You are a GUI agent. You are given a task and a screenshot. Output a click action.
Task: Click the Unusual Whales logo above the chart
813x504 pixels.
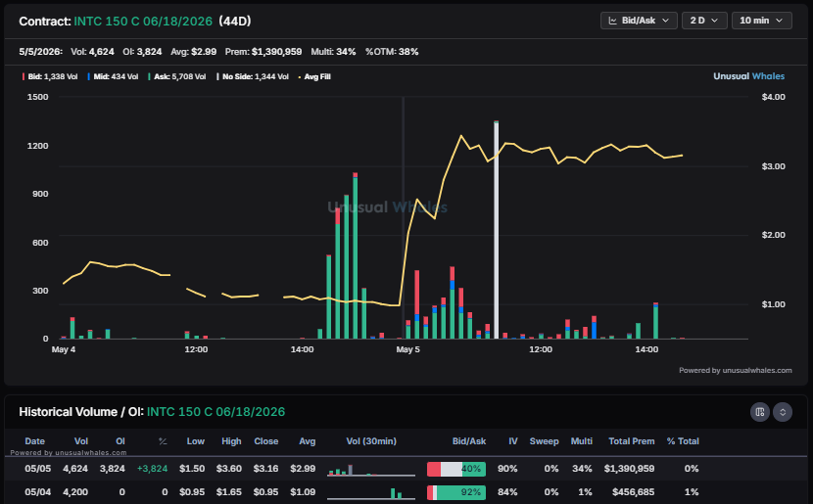point(748,76)
